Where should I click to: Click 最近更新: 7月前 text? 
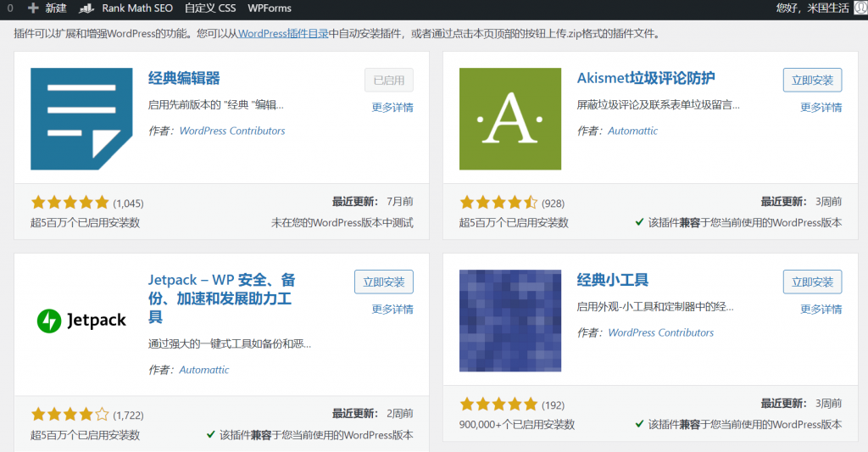tap(373, 202)
